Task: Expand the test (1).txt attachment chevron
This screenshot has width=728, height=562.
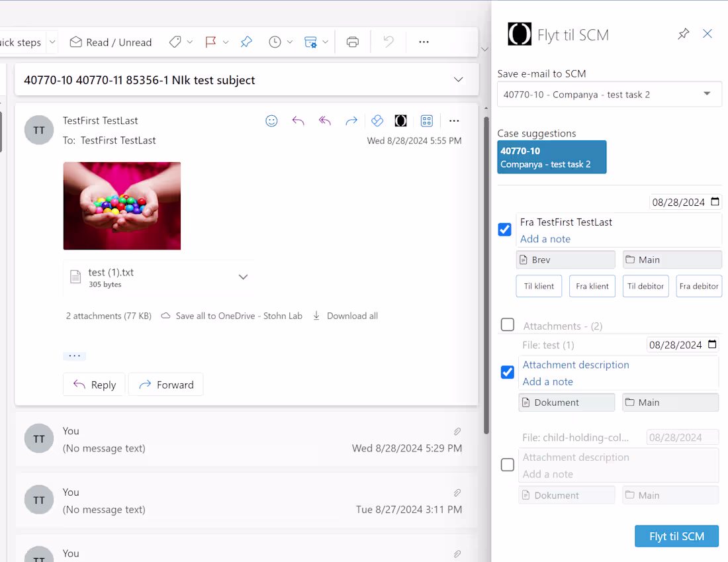Action: 243,276
